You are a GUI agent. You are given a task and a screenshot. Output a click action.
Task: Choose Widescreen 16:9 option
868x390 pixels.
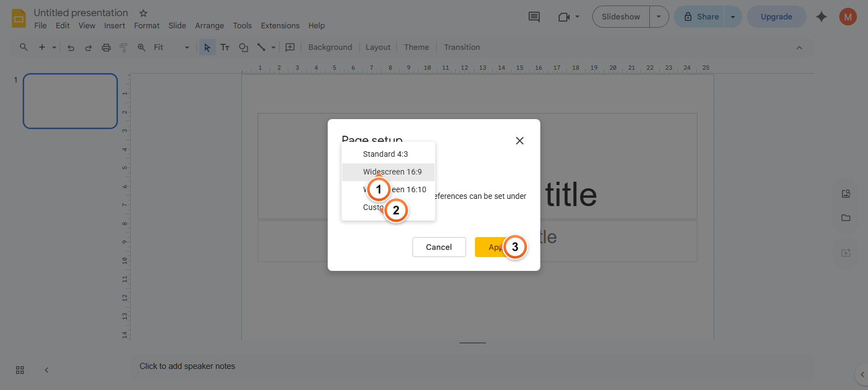[x=388, y=172]
